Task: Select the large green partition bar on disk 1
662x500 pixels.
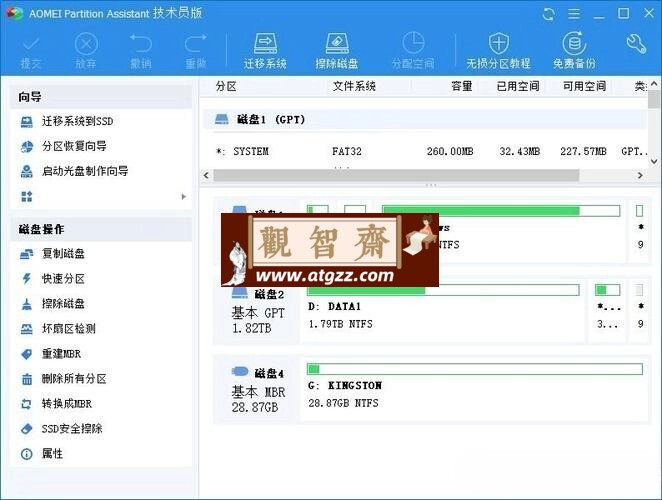Action: [501, 211]
